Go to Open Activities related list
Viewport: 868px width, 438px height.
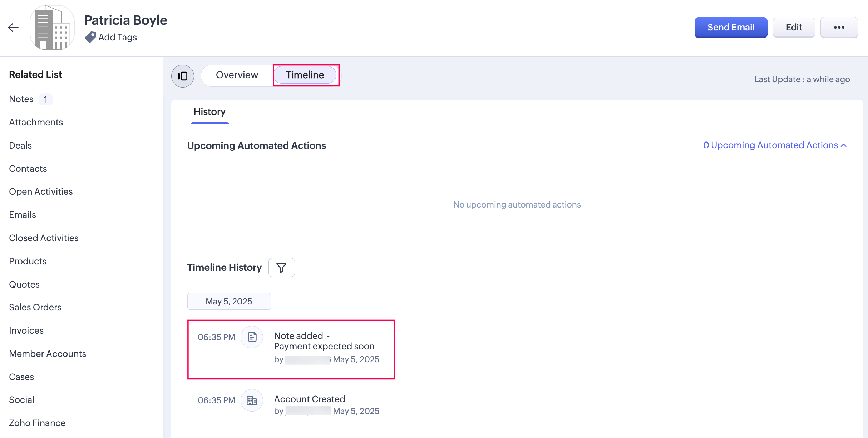tap(41, 192)
